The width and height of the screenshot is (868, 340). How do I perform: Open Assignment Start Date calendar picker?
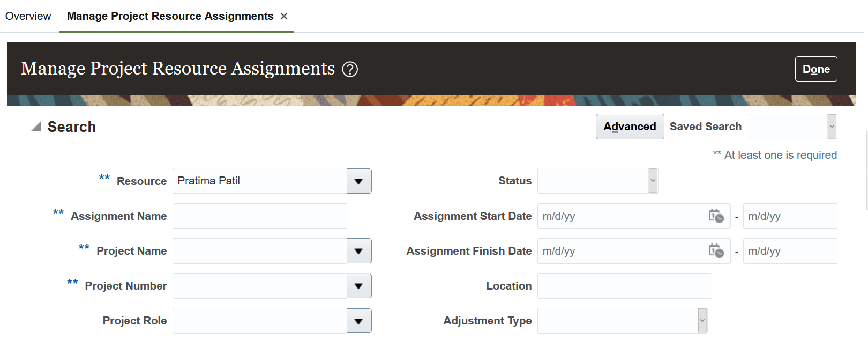[716, 216]
